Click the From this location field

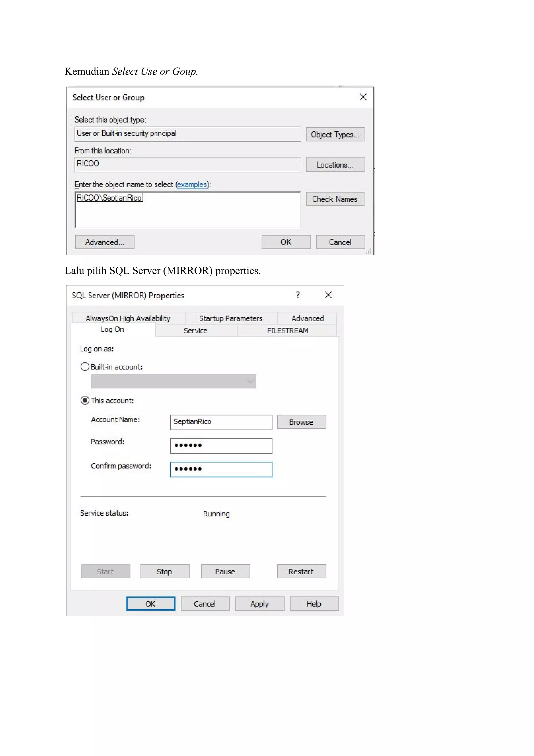click(x=187, y=164)
